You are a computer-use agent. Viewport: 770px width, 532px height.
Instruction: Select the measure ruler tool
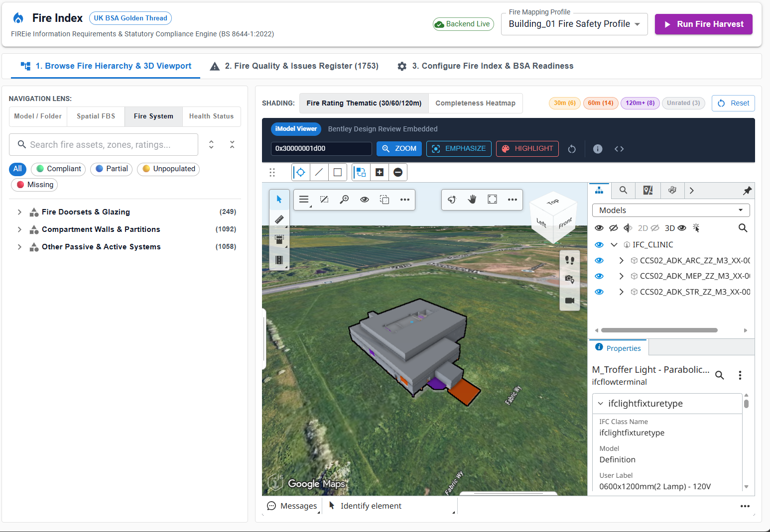279,219
